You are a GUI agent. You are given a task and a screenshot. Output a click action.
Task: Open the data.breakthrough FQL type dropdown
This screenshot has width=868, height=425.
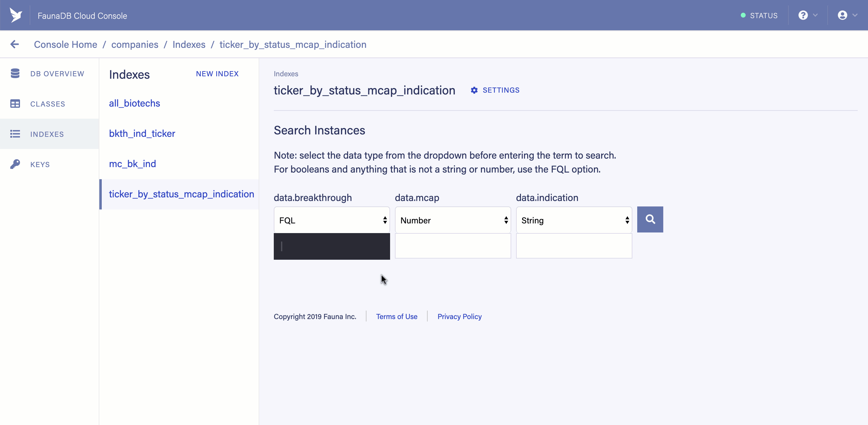coord(332,220)
